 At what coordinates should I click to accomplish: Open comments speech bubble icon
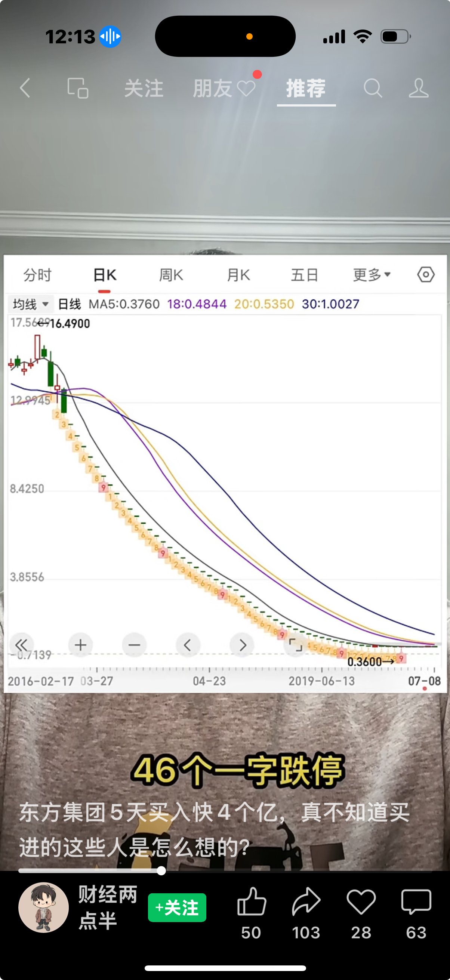416,902
